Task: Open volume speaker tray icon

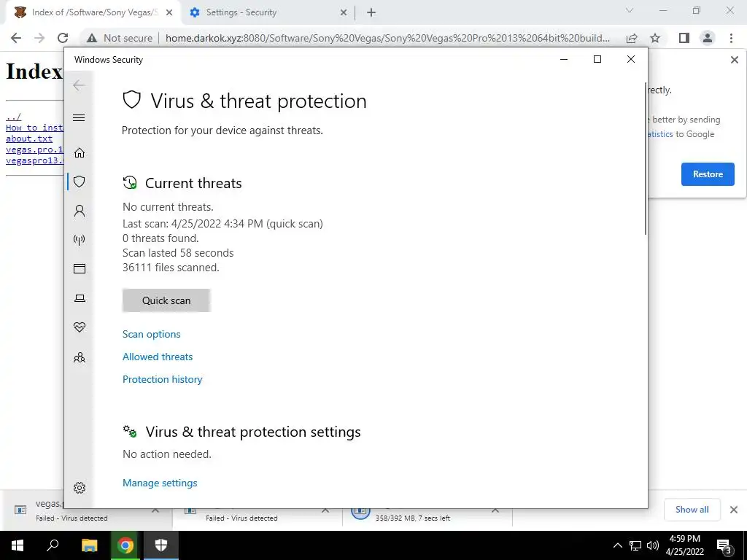Action: coord(653,545)
